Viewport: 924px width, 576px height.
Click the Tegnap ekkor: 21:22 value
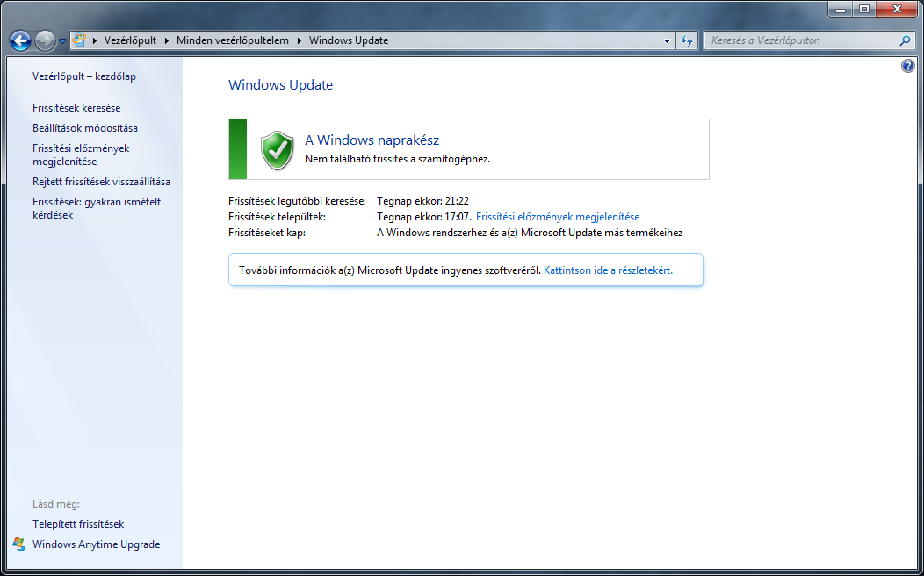point(423,201)
